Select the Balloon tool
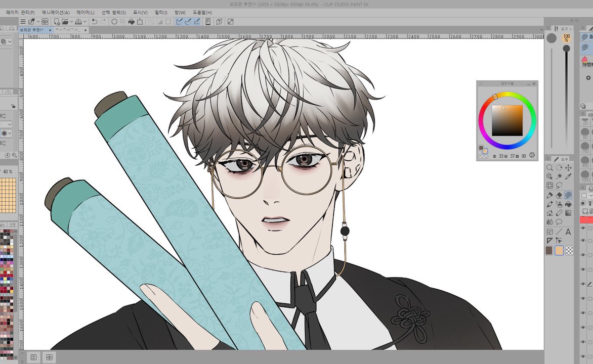 point(558,221)
